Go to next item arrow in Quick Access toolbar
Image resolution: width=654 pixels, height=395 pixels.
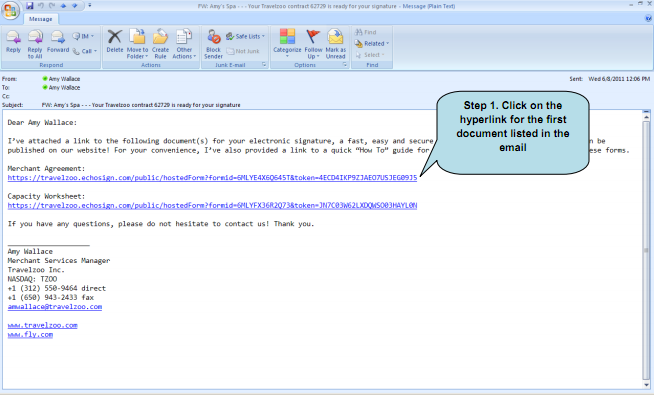click(x=75, y=5)
